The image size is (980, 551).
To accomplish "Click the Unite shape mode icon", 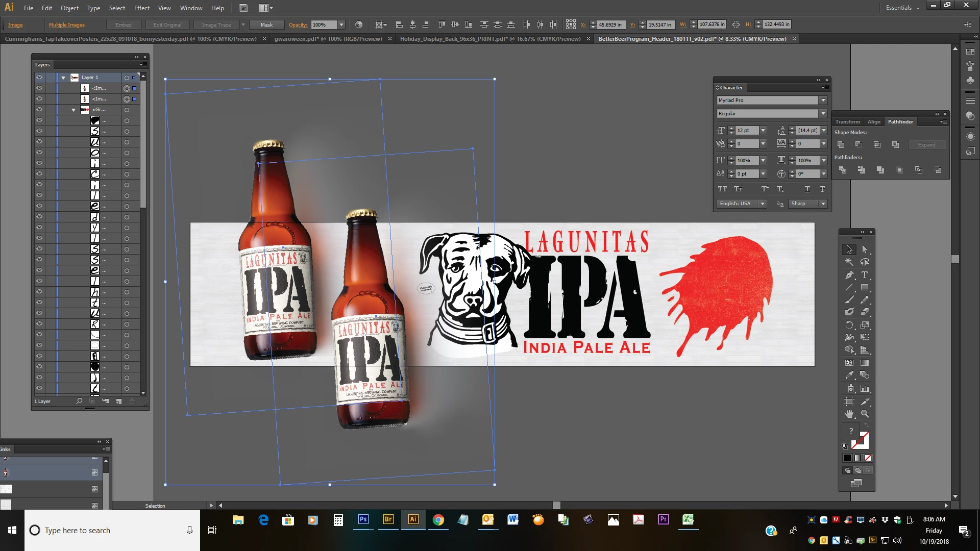I will coord(841,145).
